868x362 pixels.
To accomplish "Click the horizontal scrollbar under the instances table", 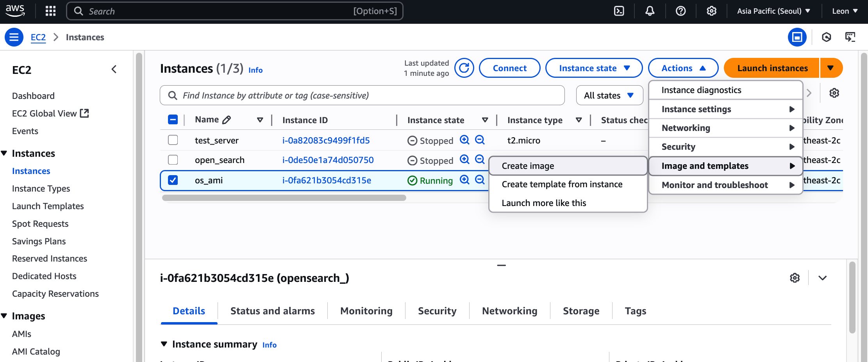I will point(284,198).
